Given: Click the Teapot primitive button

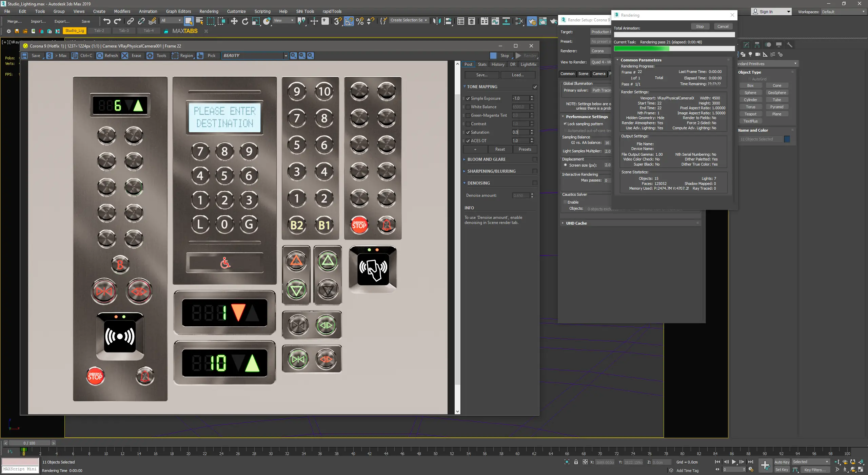Looking at the screenshot, I should 750,114.
